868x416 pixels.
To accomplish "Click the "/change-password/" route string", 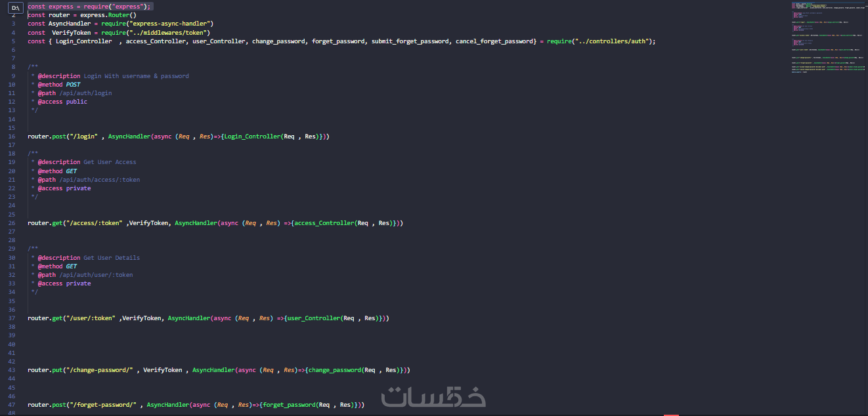I will pyautogui.click(x=101, y=370).
